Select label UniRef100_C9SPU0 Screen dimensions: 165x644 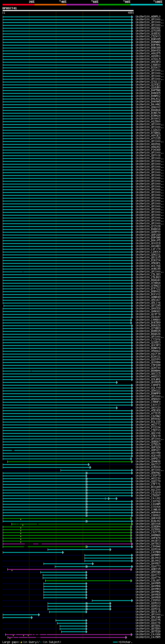[x=148, y=600]
